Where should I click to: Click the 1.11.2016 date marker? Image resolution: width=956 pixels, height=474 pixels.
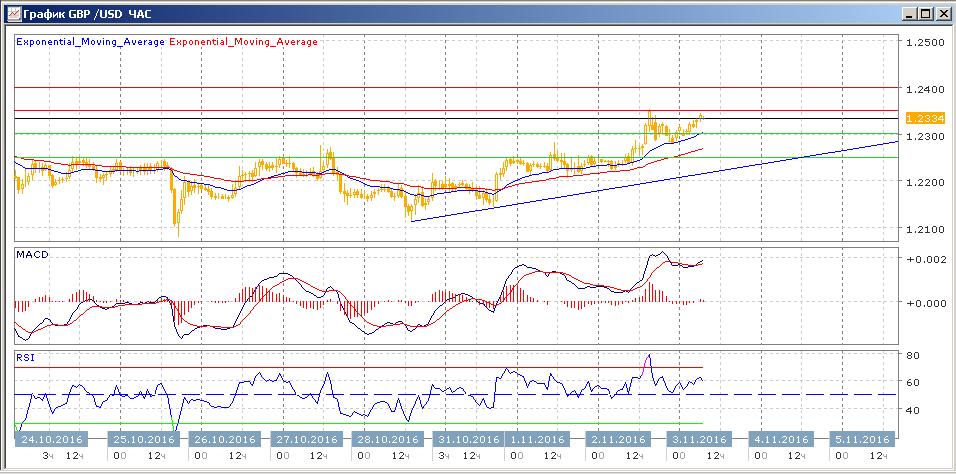coord(538,439)
